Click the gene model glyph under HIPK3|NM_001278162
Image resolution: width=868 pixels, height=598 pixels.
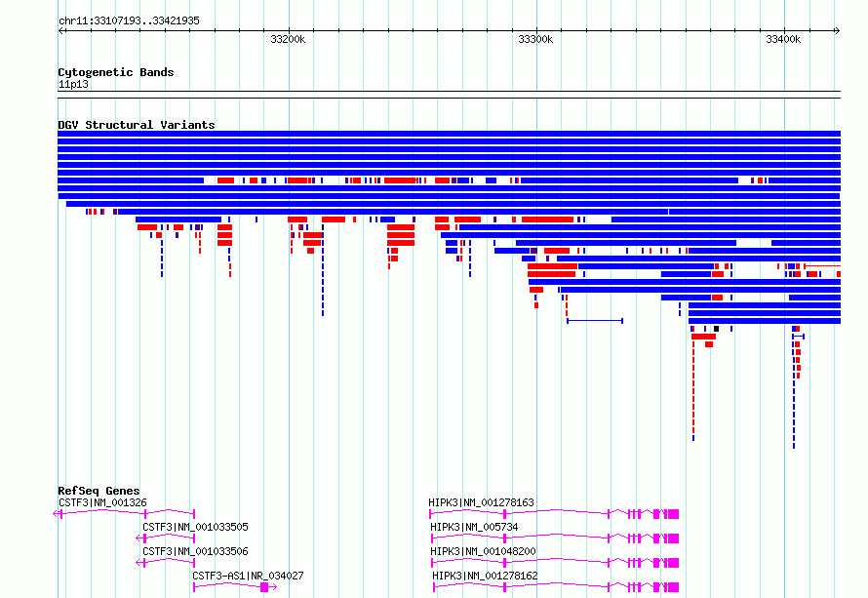[556, 587]
